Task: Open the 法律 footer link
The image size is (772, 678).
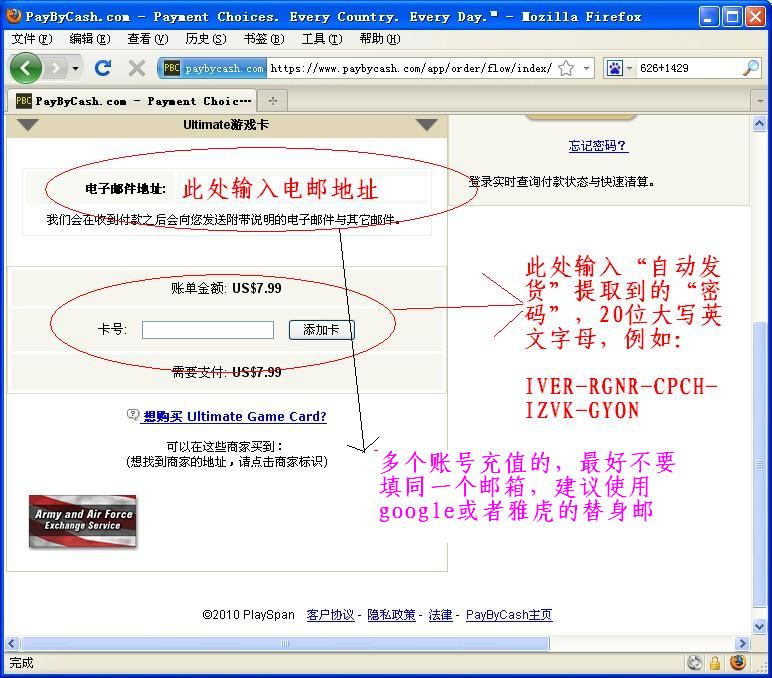Action: click(440, 615)
